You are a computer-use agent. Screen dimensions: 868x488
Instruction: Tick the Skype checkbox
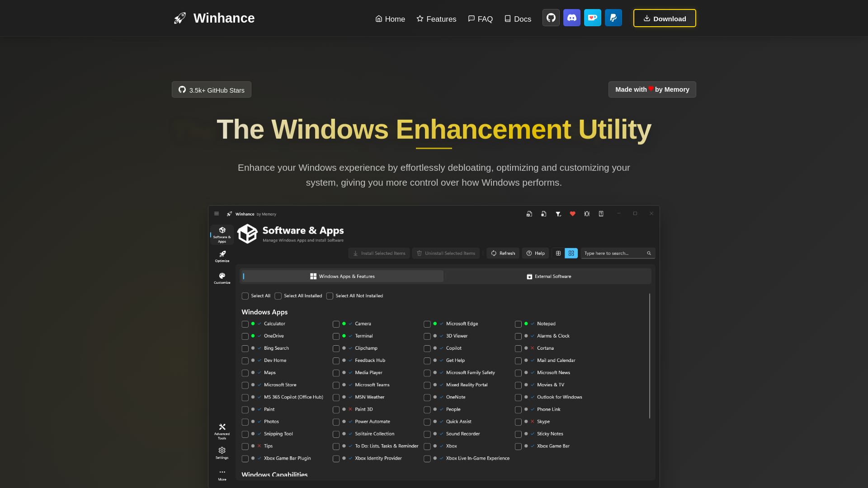(x=518, y=422)
